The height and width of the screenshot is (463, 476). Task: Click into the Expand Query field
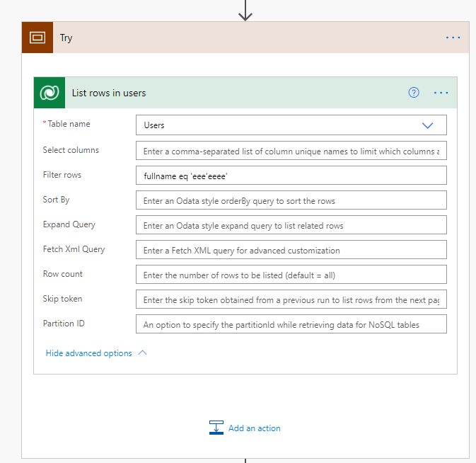pyautogui.click(x=291, y=225)
